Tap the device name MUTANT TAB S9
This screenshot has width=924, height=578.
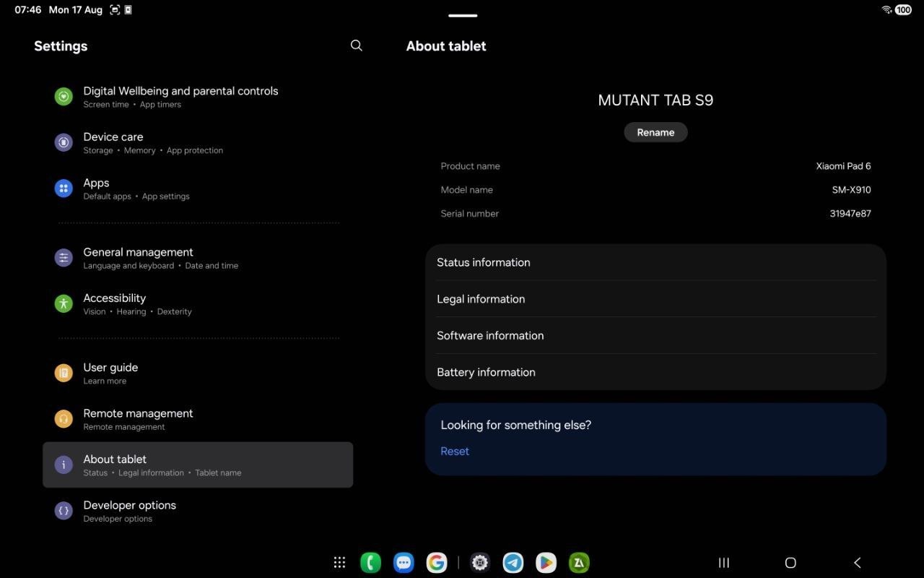pos(655,100)
